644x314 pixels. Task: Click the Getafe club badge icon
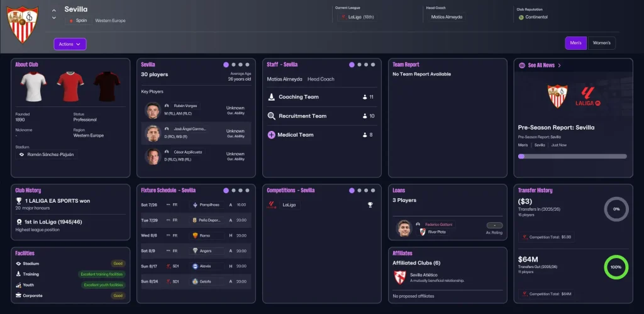[195, 281]
